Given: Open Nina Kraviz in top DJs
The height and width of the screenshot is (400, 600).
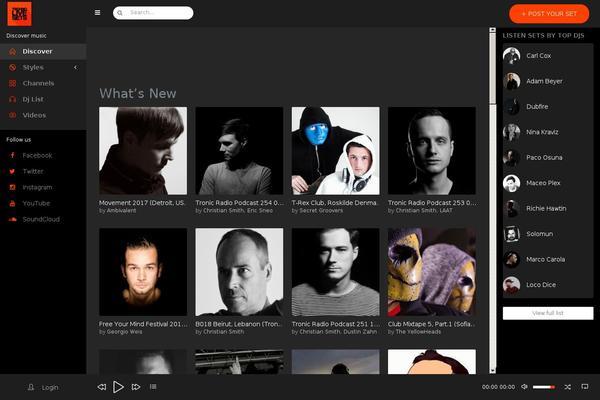Looking at the screenshot, I should point(542,132).
